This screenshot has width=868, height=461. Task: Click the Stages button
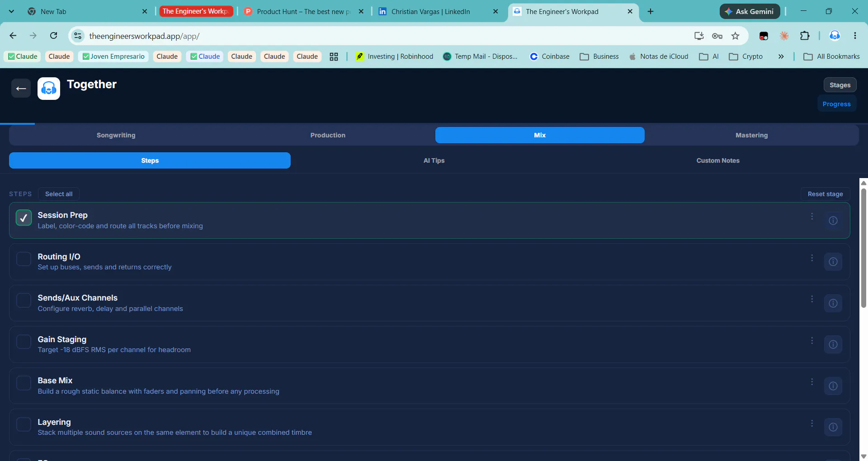(840, 85)
